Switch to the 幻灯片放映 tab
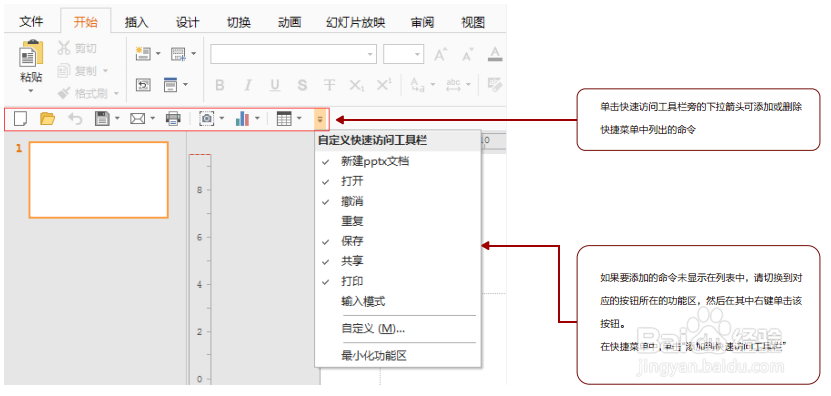The width and height of the screenshot is (831, 396). click(356, 22)
